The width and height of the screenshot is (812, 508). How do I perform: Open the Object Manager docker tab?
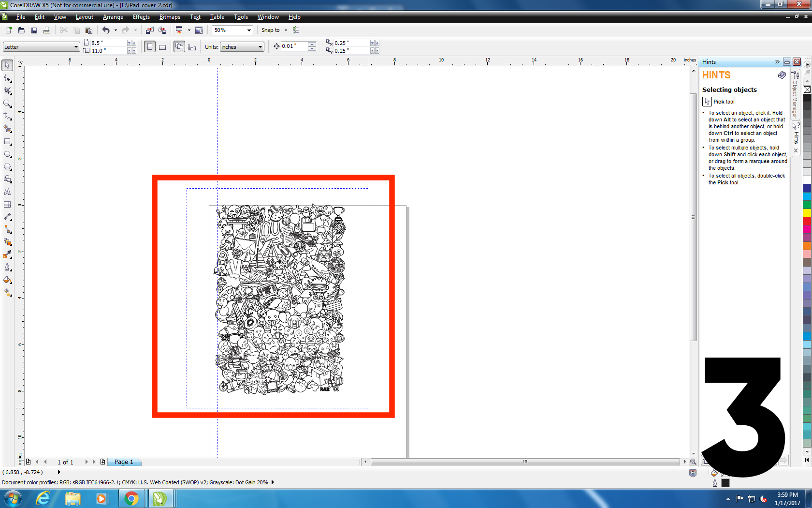click(795, 95)
